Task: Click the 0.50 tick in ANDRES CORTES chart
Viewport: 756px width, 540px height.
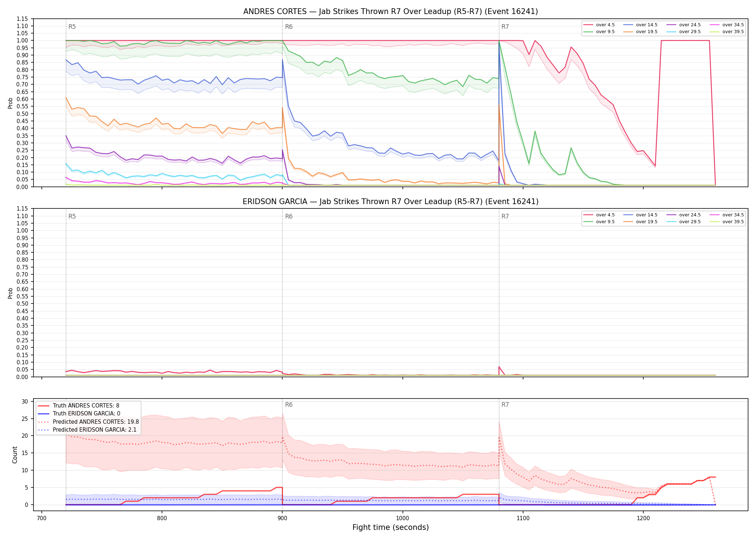Action: [x=22, y=114]
